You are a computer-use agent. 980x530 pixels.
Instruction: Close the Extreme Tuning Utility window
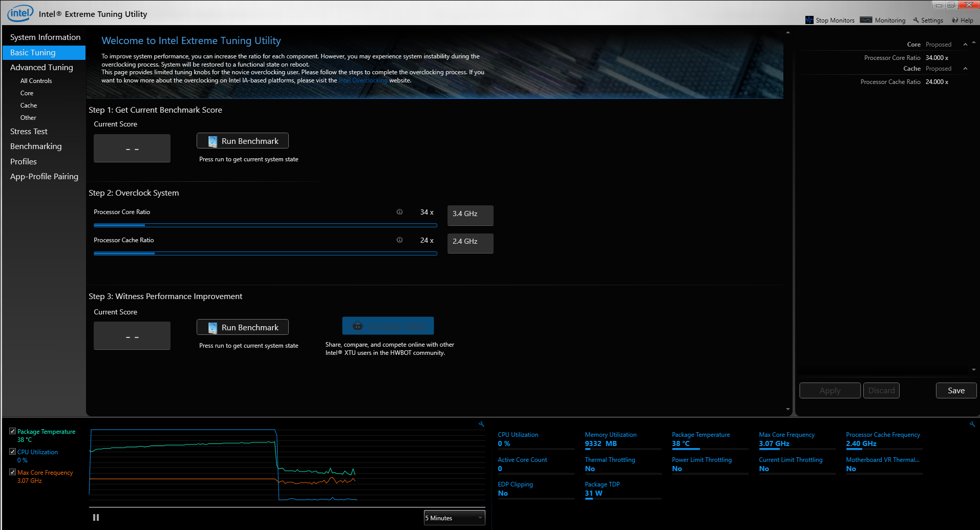(968, 5)
